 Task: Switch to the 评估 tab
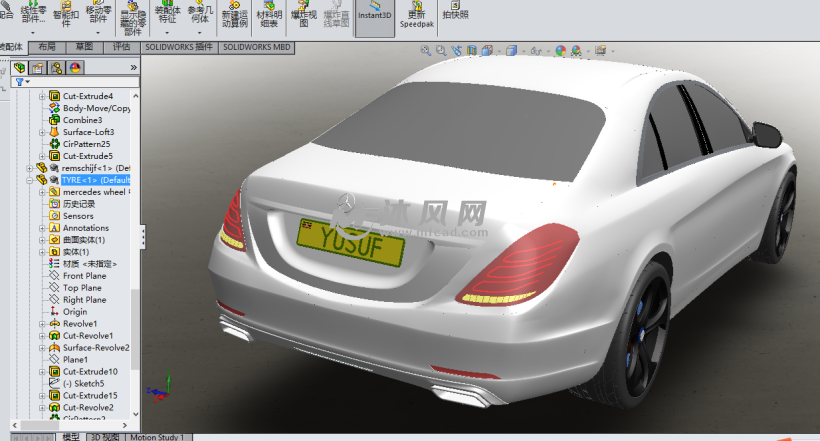click(121, 47)
